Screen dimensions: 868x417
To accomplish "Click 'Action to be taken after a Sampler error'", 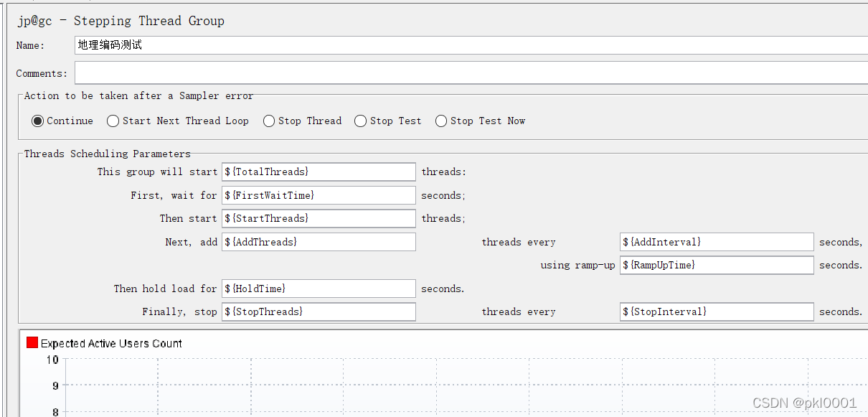I will pyautogui.click(x=138, y=95).
